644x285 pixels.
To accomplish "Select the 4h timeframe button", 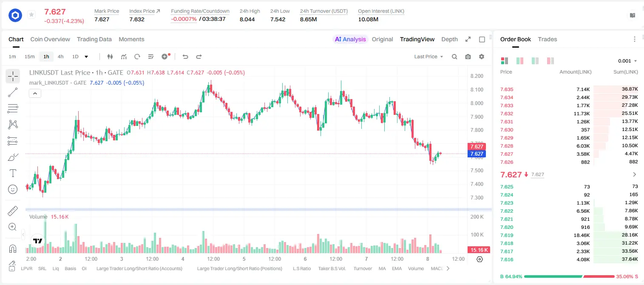I will (x=61, y=57).
